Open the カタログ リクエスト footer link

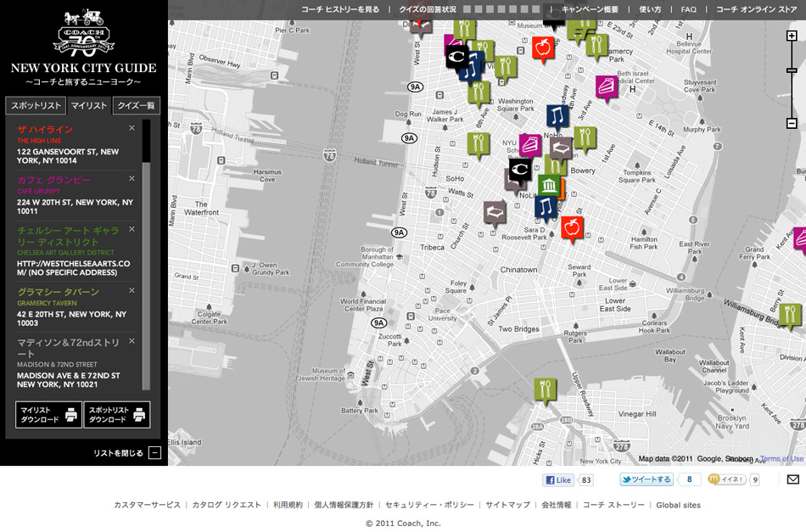[227, 505]
